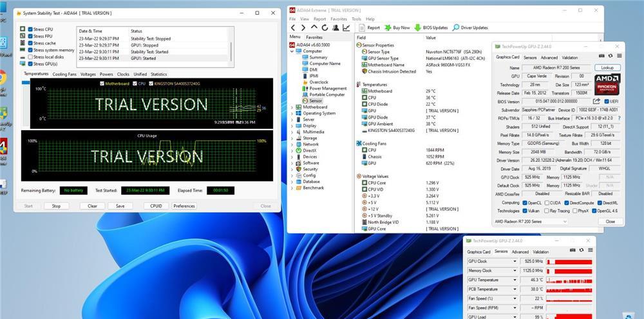Expand the Display tree node
644x319 pixels.
point(292,126)
